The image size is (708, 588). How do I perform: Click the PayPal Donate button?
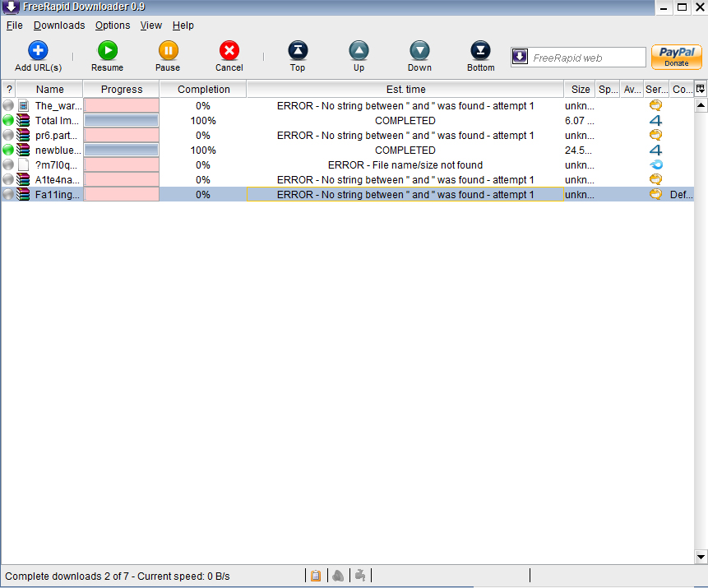[x=676, y=57]
